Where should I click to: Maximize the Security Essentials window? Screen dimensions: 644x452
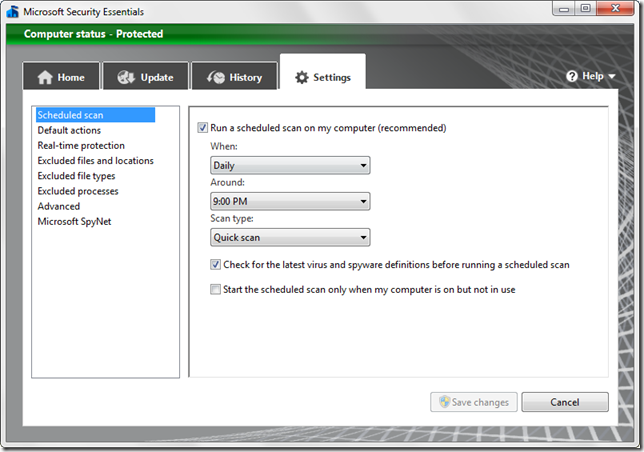[x=586, y=9]
